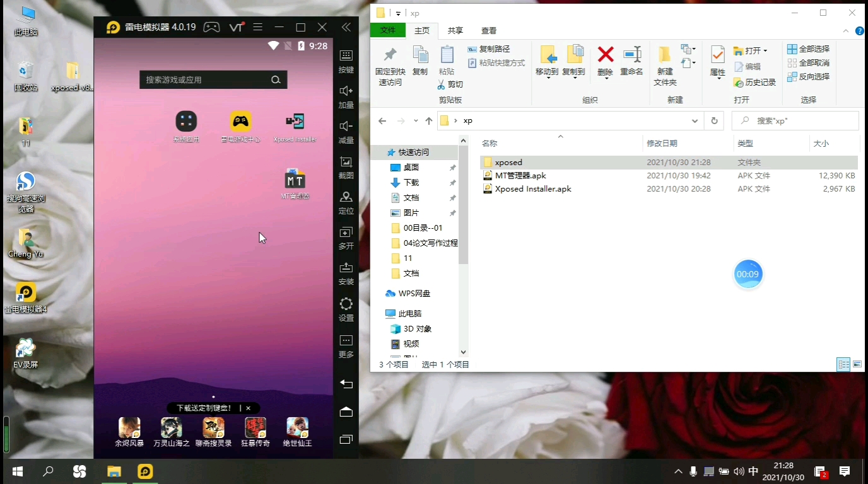Decrease emulator volume with 减量
This screenshot has width=868, height=484.
point(346,132)
